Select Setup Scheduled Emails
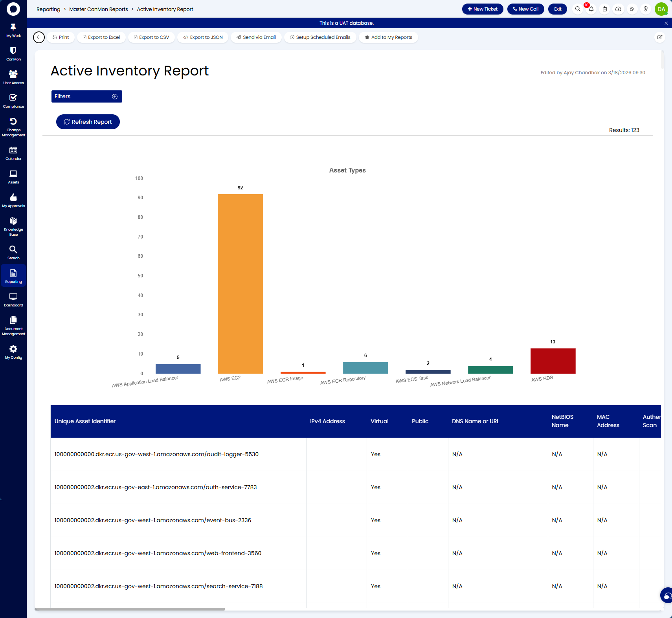The image size is (672, 618). pos(320,37)
